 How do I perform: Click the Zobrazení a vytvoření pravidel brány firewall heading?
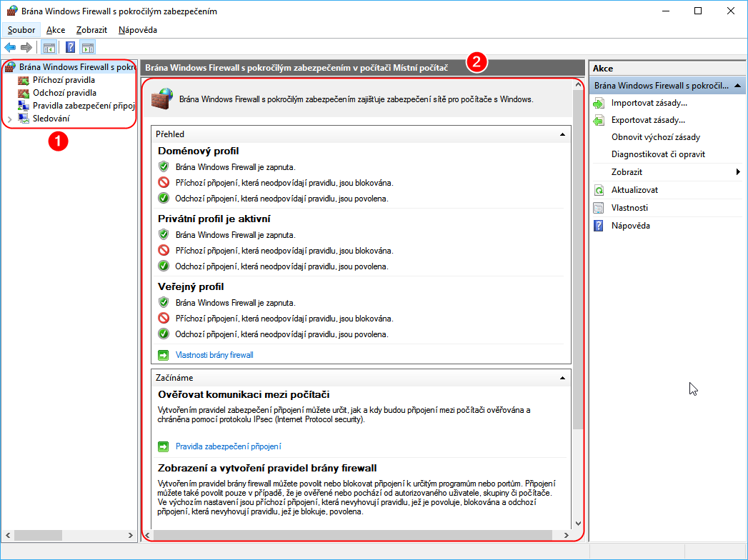pos(267,468)
